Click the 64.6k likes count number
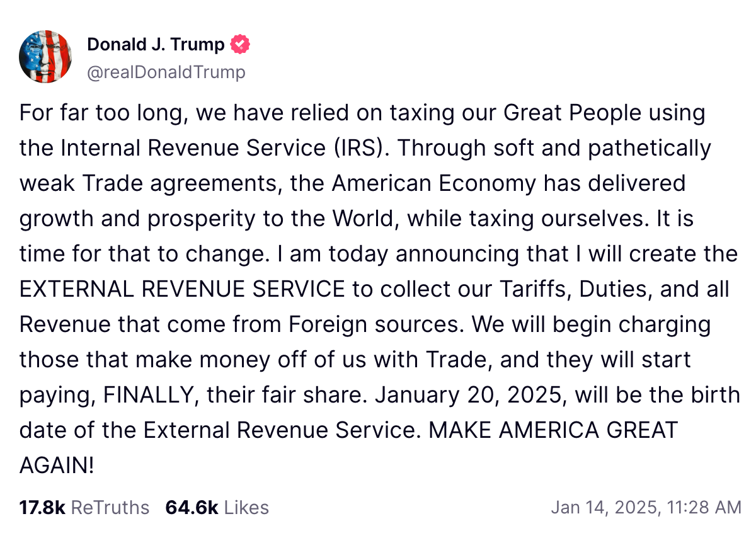This screenshot has height=538, width=756. click(192, 508)
